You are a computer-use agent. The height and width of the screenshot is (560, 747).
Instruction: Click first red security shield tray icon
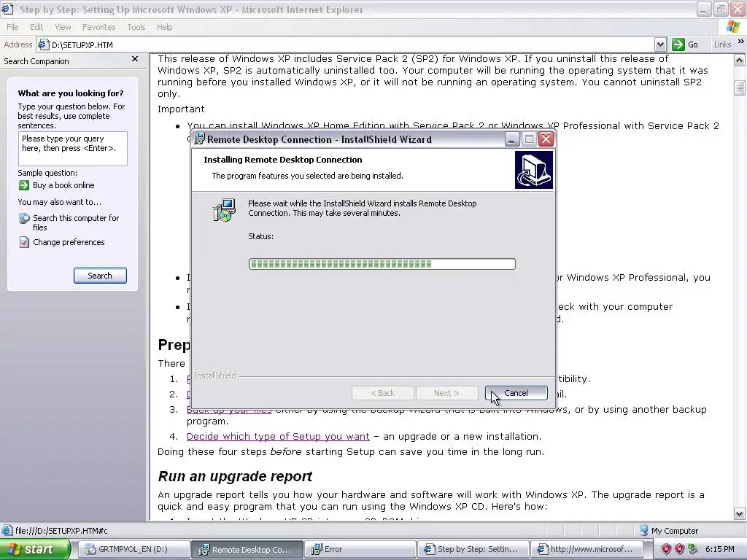(x=666, y=549)
